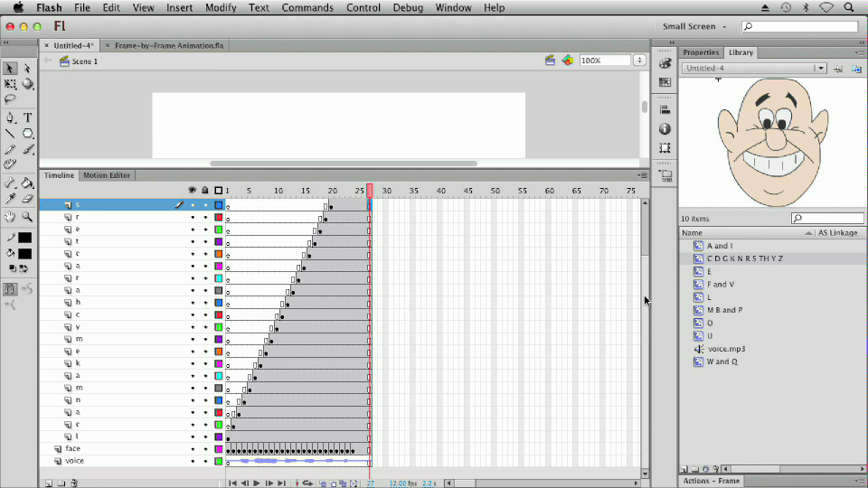
Task: Select the Eyedropper tool
Action: click(x=9, y=199)
